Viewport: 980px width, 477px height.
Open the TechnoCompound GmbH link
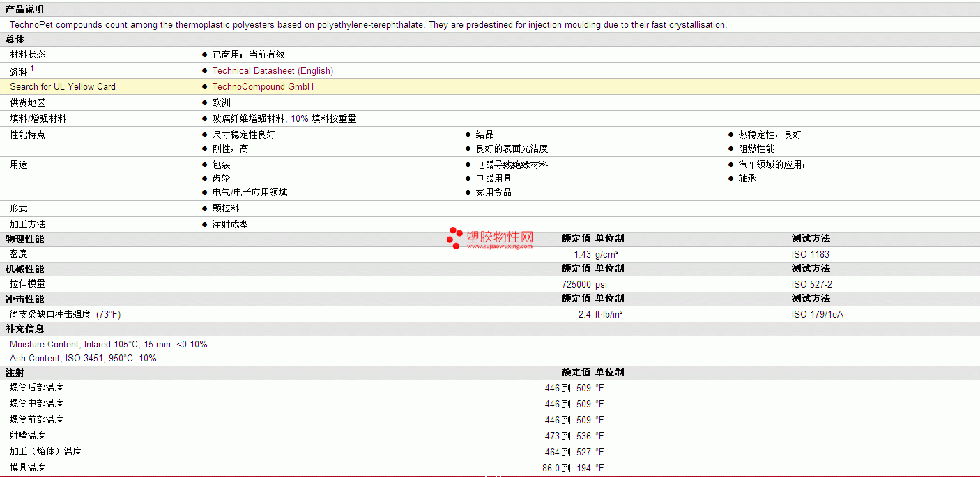click(x=263, y=86)
